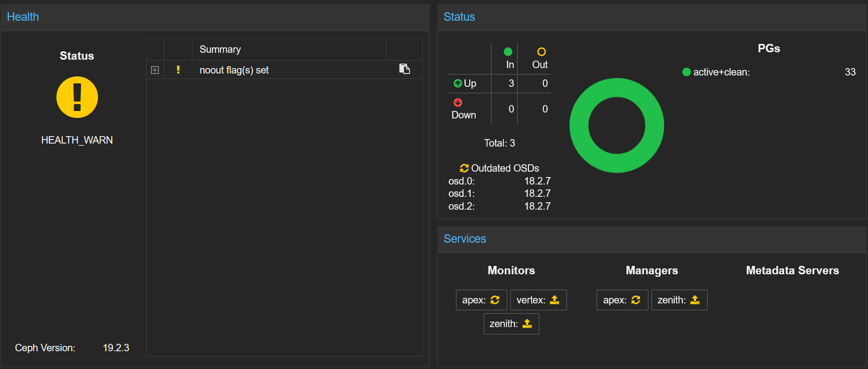Expand the nouot flag(s) set row
Image resolution: width=868 pixels, height=369 pixels.
pos(155,70)
